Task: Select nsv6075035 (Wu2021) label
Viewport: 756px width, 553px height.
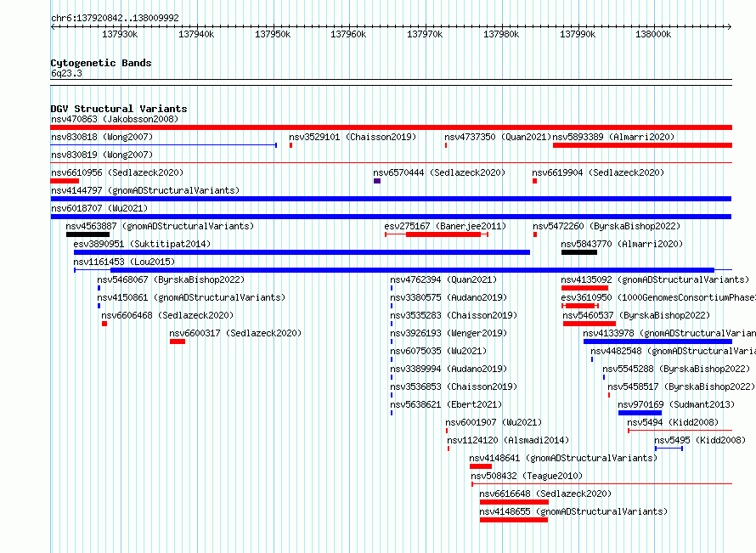Action: tap(438, 351)
